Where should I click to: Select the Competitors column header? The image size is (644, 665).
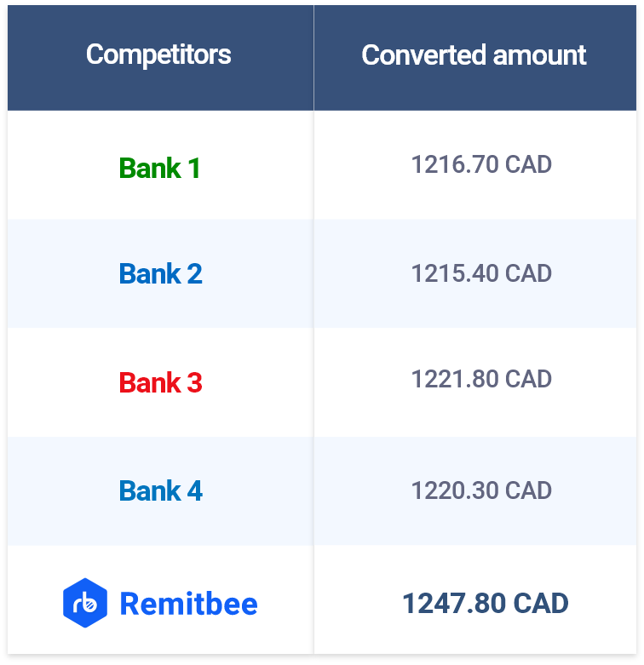pyautogui.click(x=158, y=55)
